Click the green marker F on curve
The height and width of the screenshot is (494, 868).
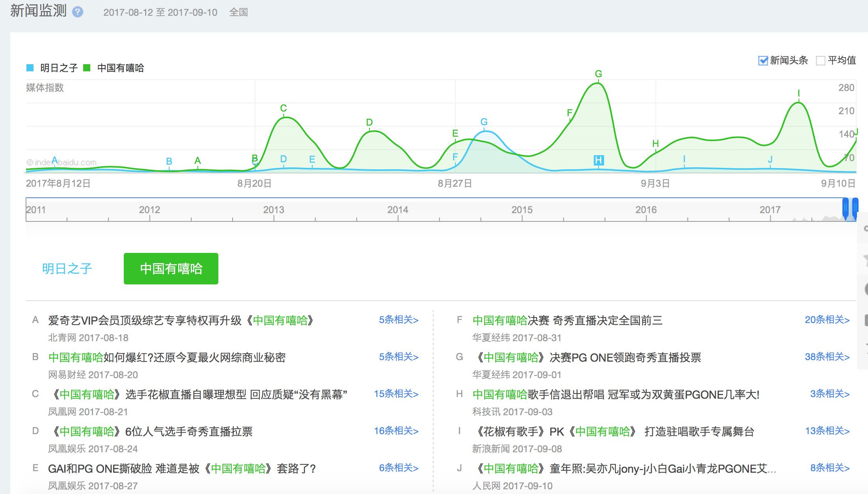click(x=570, y=113)
